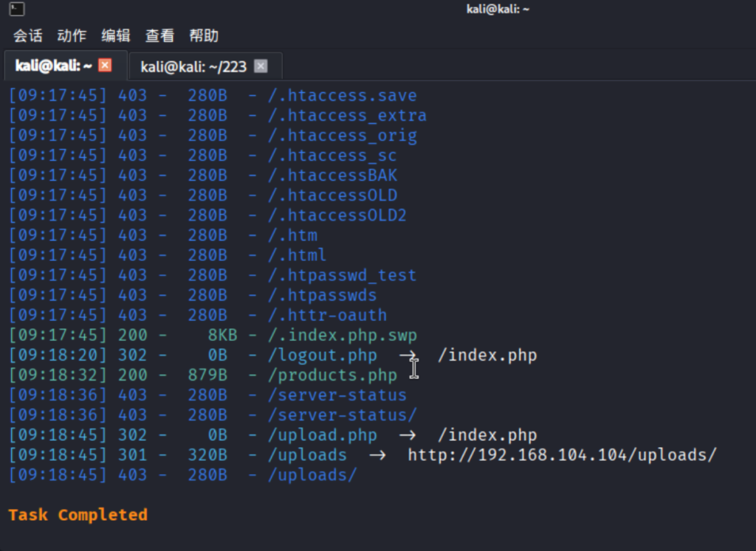
Task: Open the 会话 menu
Action: (x=27, y=35)
